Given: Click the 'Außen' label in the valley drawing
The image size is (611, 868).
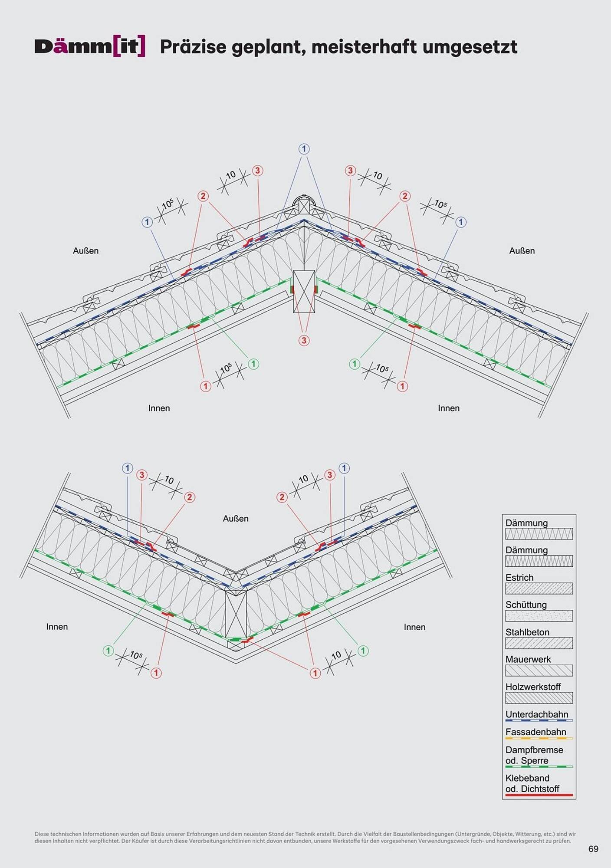Looking at the screenshot, I should pos(236,519).
